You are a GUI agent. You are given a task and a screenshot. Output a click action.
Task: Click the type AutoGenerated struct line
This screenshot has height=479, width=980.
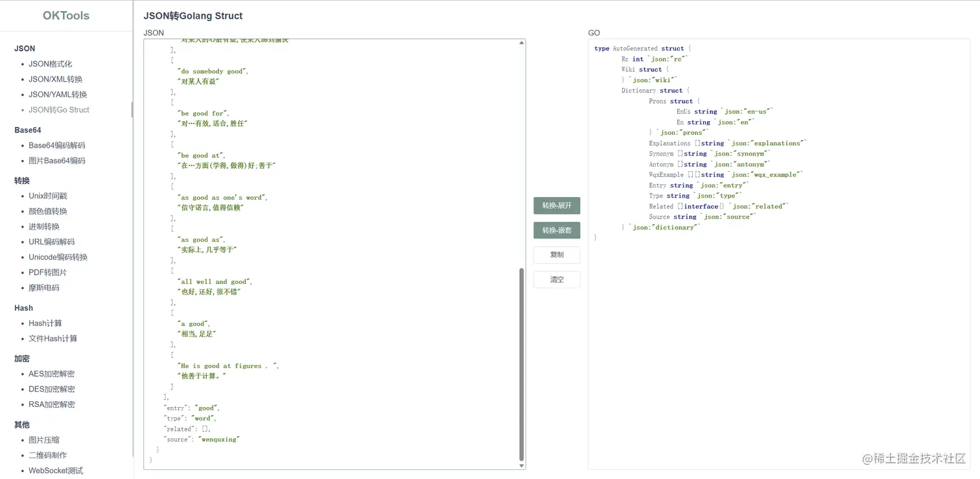(643, 49)
